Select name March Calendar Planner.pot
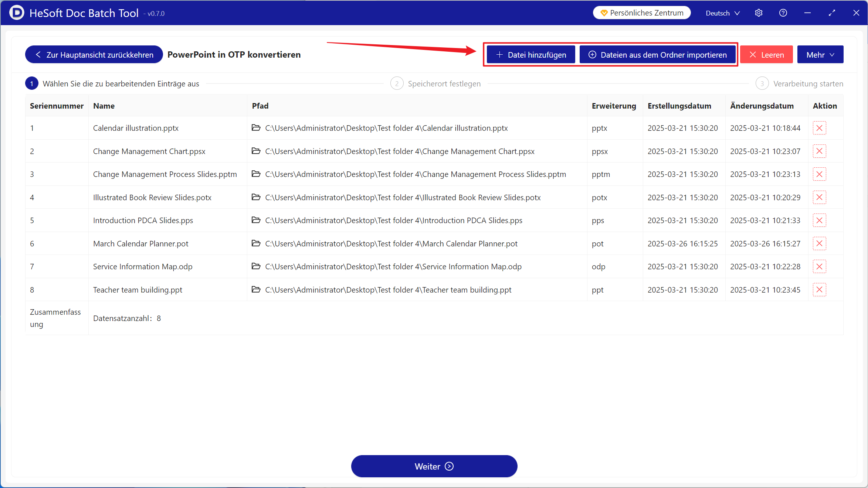Image resolution: width=868 pixels, height=488 pixels. (141, 244)
